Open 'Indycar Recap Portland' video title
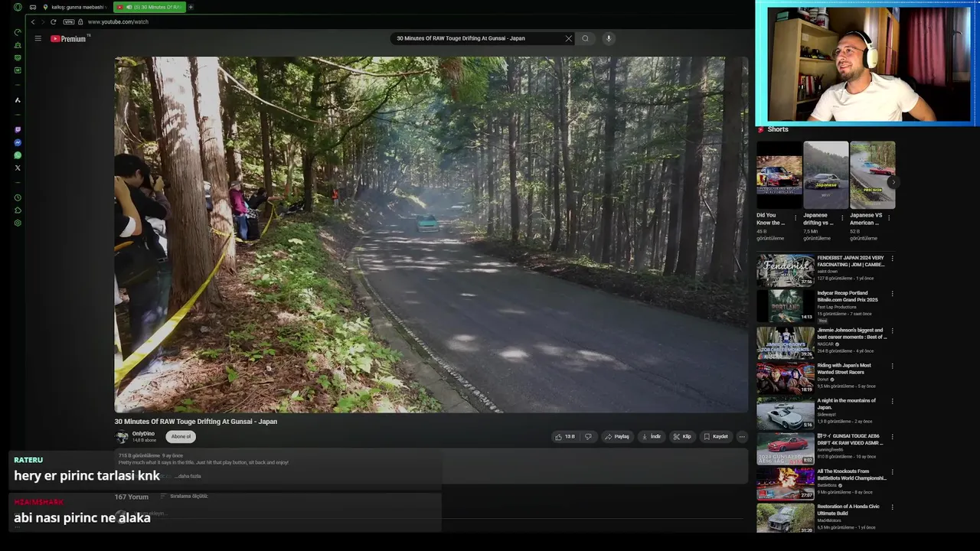This screenshot has height=551, width=980. 848,296
